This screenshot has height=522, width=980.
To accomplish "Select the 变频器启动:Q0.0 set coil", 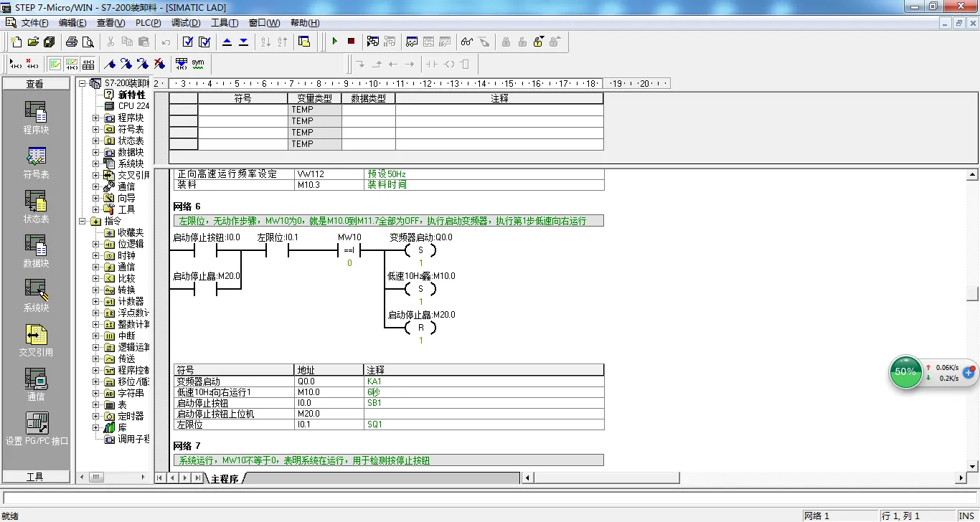I will 420,250.
